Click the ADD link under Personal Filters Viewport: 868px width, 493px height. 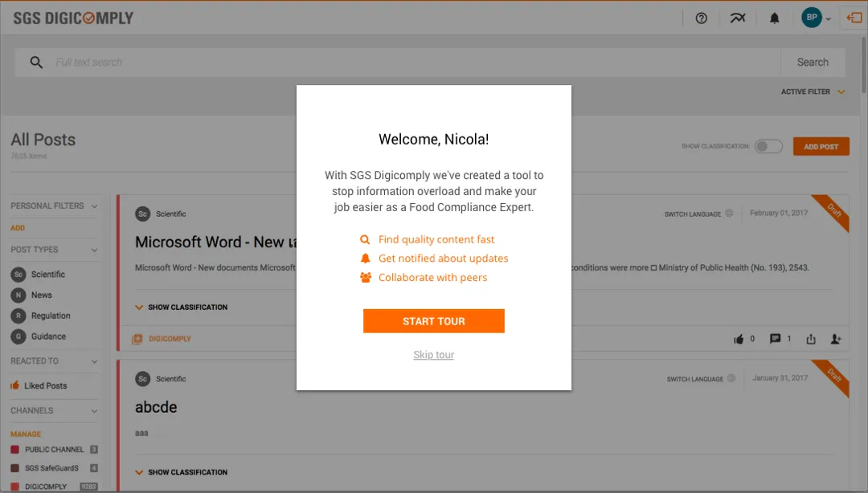18,228
